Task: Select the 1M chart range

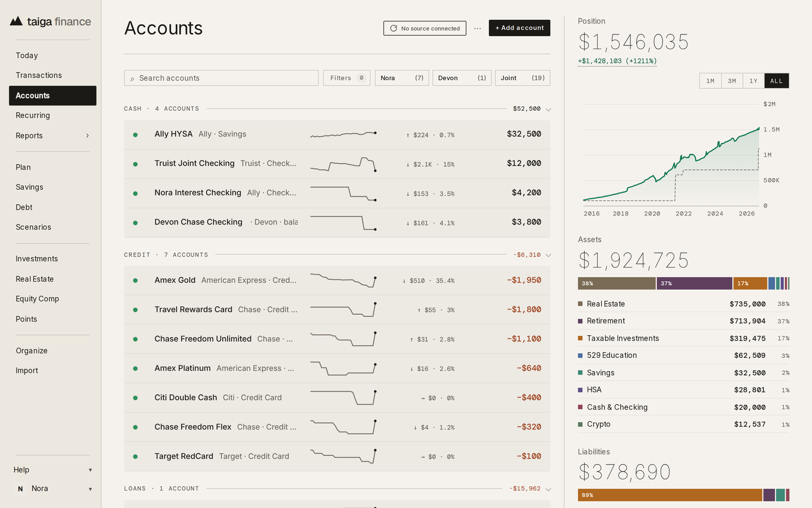Action: pos(710,81)
